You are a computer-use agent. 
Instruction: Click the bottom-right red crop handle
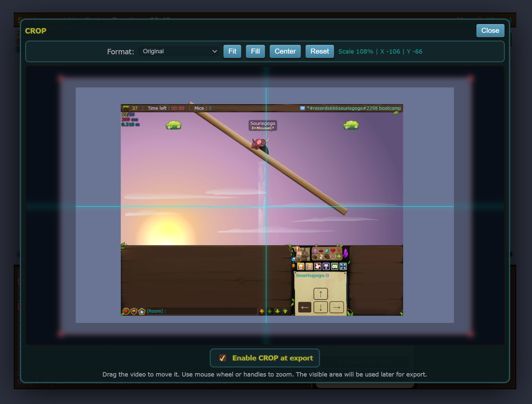pos(470,333)
